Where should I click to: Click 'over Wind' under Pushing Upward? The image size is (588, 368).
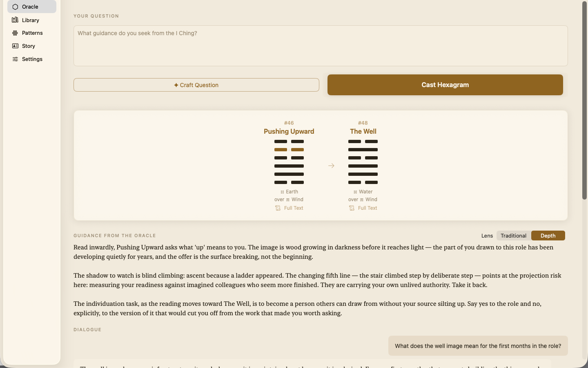coord(289,200)
